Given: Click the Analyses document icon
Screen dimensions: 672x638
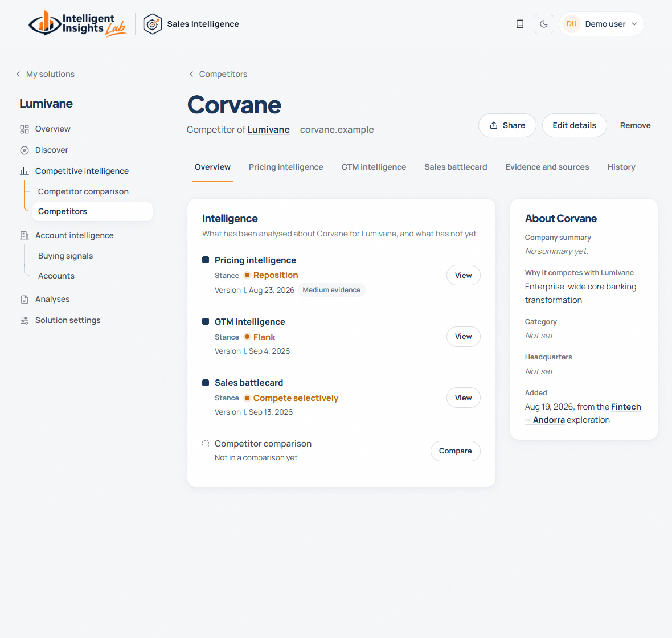Looking at the screenshot, I should [x=24, y=299].
